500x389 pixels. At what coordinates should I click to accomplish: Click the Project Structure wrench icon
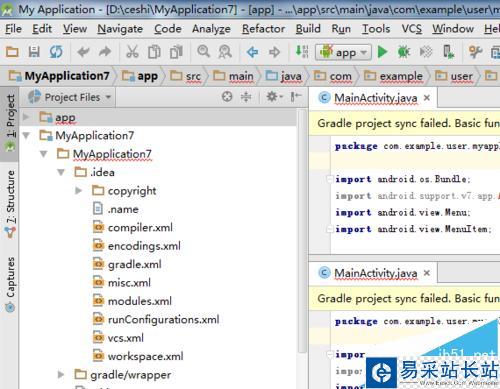coord(475,52)
